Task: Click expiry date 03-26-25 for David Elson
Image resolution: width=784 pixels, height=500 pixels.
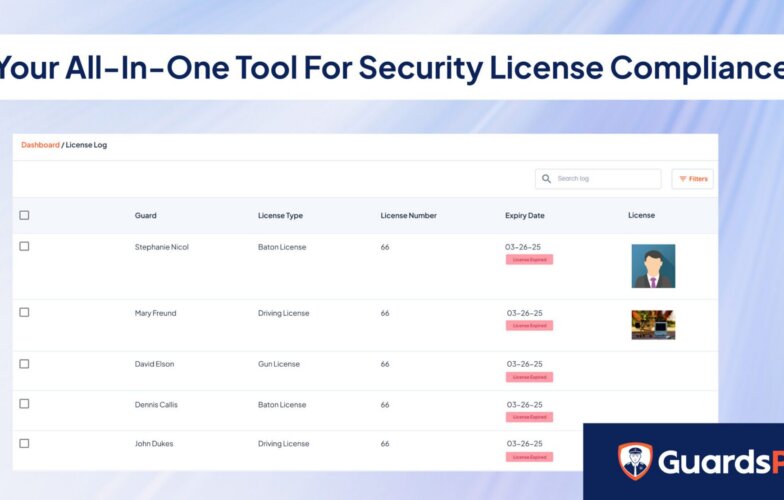Action: (524, 364)
